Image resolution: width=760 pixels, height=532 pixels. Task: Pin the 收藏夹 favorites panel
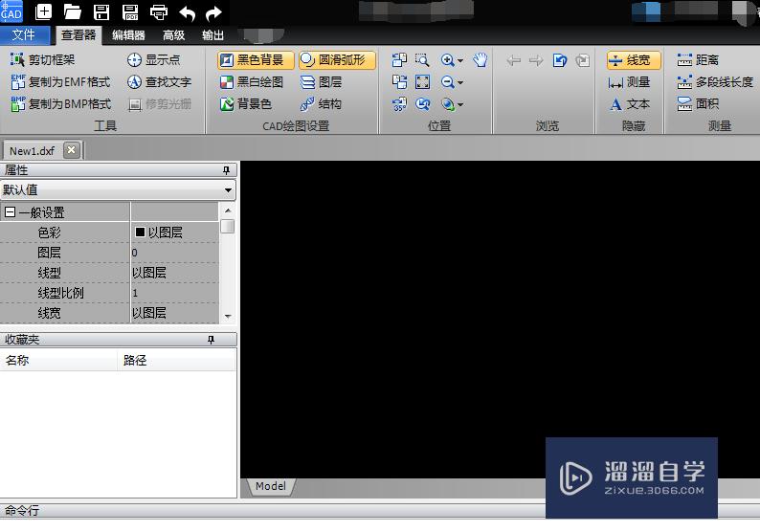click(211, 340)
